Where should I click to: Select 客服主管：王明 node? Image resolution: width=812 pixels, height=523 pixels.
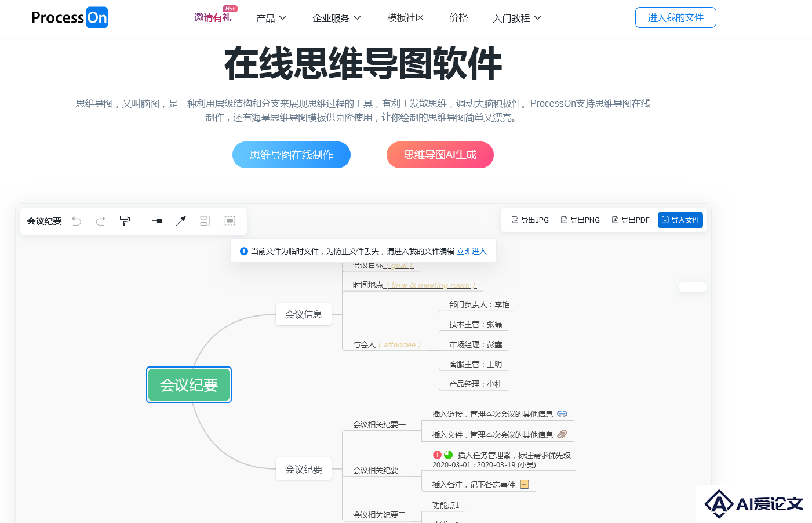[476, 364]
